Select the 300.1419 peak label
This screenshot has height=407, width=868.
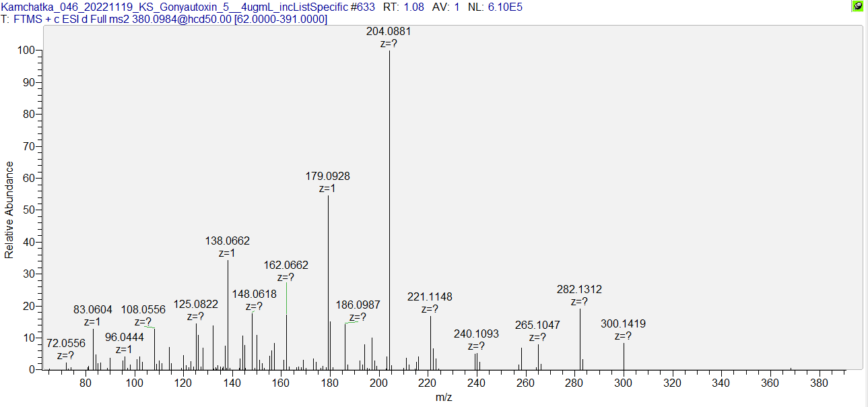pyautogui.click(x=623, y=324)
